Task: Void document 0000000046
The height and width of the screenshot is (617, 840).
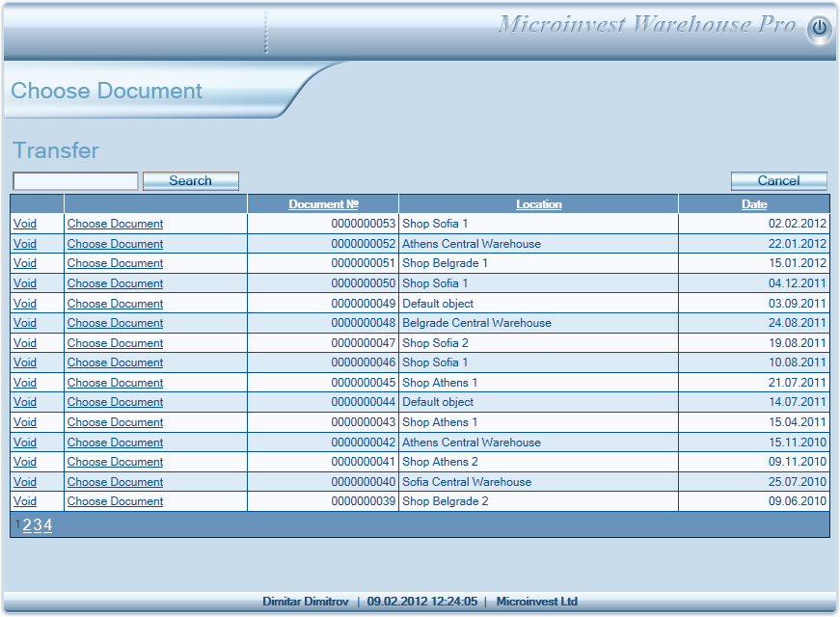Action: (25, 362)
